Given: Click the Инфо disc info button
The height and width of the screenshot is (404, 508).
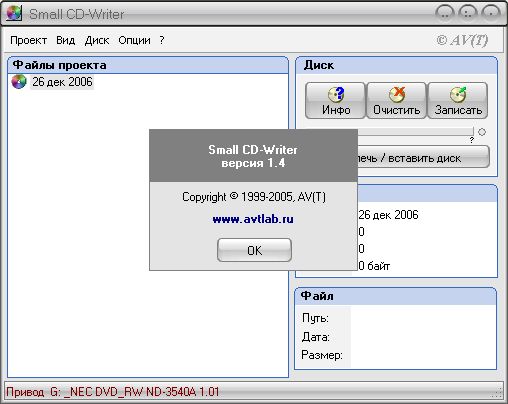Looking at the screenshot, I should point(335,101).
